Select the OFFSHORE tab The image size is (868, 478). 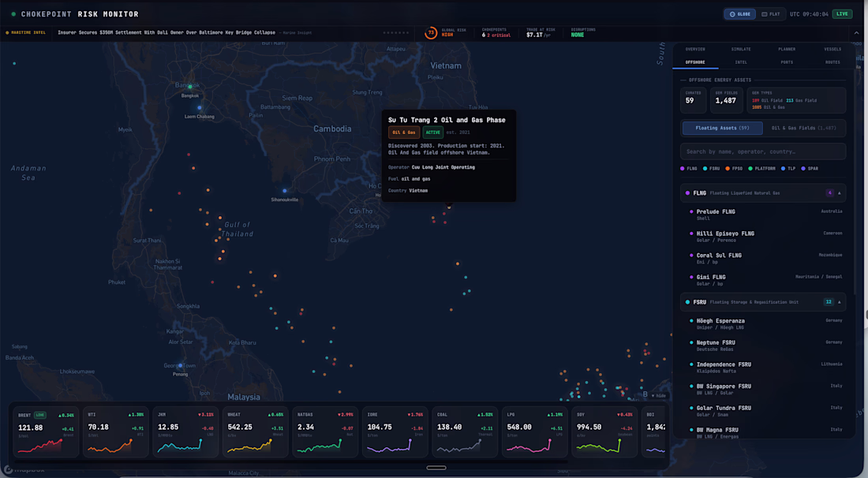click(x=695, y=62)
